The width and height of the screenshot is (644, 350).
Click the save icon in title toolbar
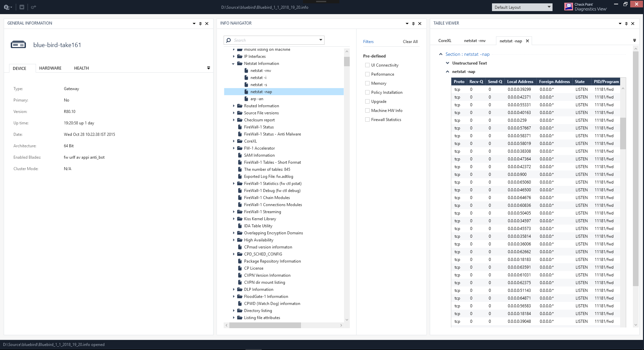pos(22,7)
